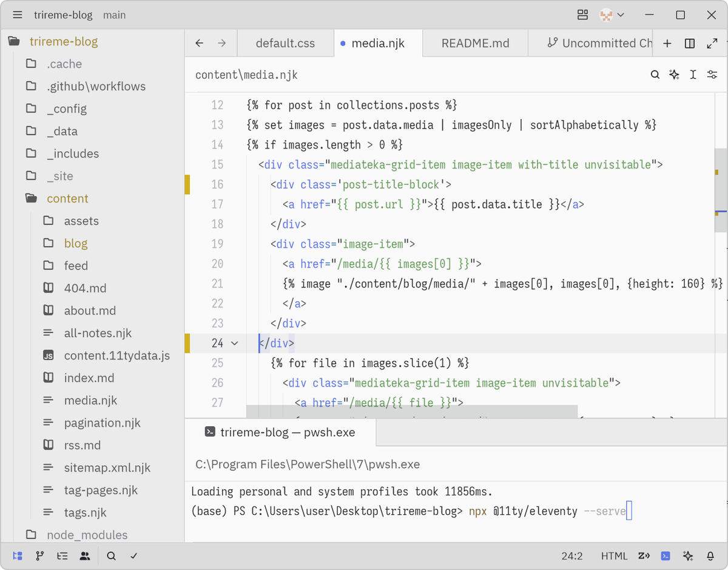The image size is (728, 570).
Task: Toggle the terminal panel button in status bar
Action: click(666, 555)
